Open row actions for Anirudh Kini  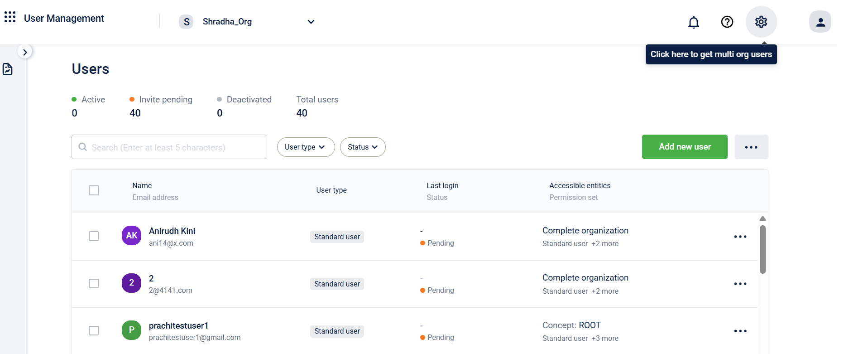(740, 237)
